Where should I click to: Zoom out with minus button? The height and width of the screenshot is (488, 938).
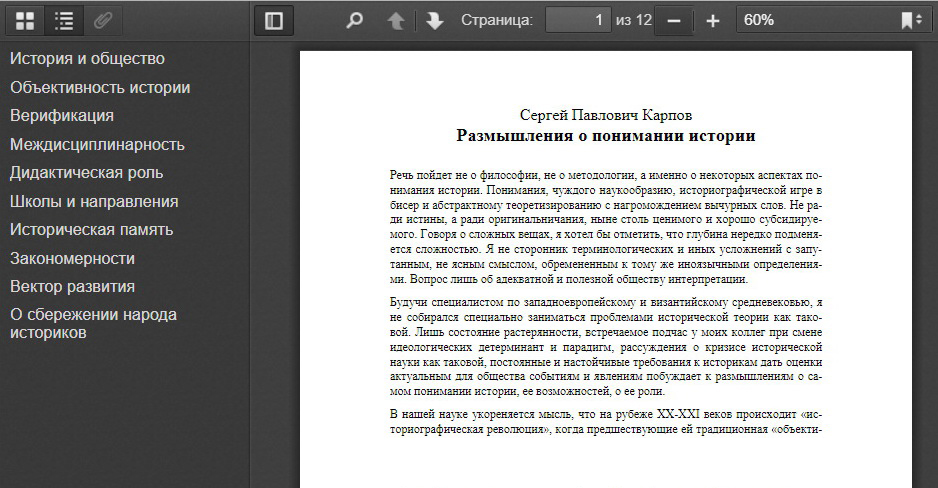point(674,21)
